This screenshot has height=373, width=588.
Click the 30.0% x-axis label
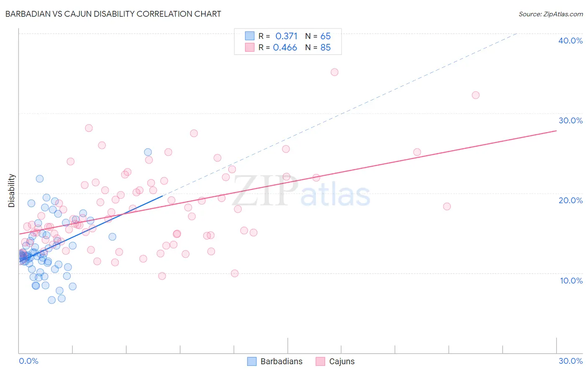pyautogui.click(x=570, y=361)
